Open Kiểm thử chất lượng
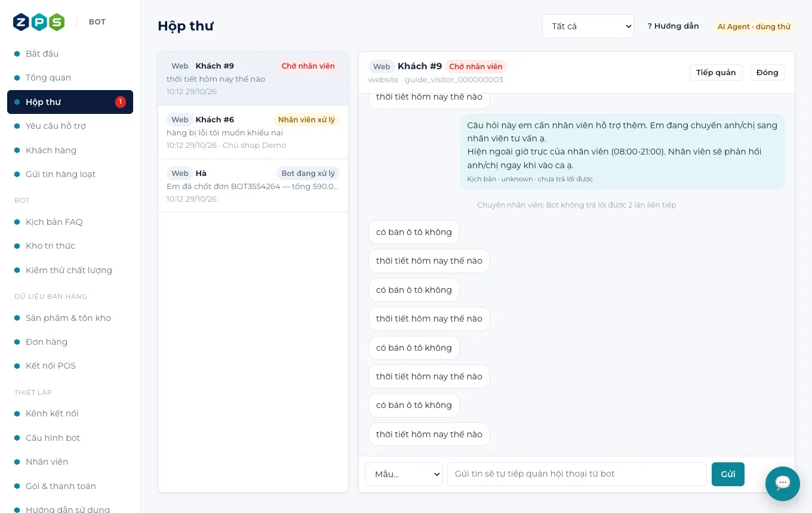This screenshot has height=513, width=812. click(70, 270)
